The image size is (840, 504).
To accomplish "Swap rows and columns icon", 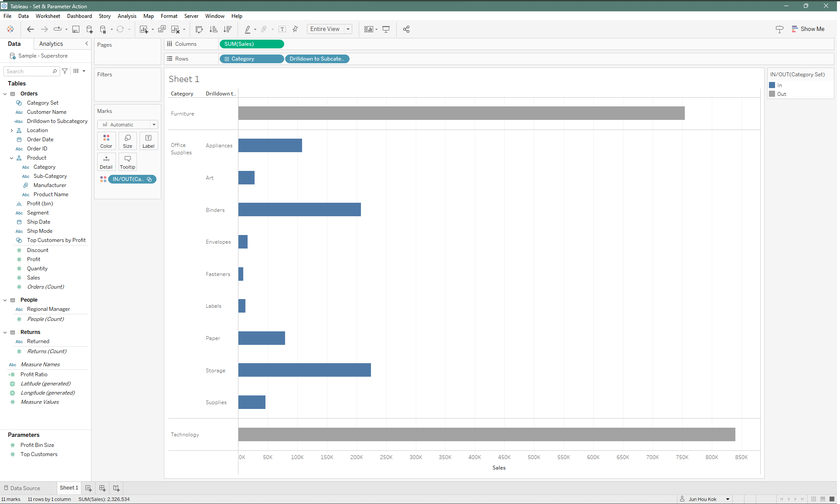I will click(x=199, y=29).
